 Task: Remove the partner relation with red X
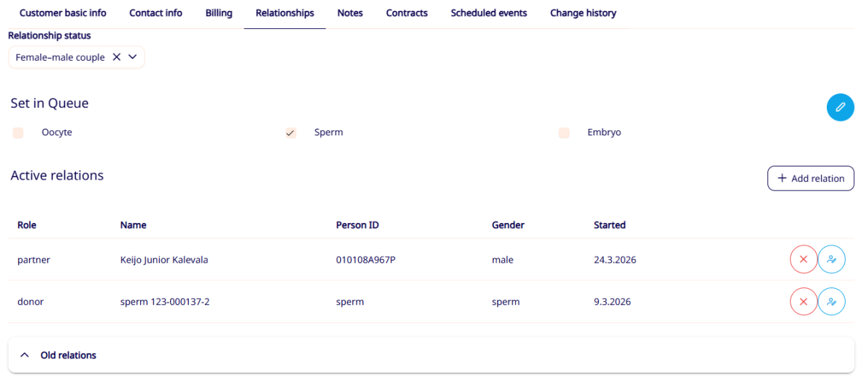803,259
